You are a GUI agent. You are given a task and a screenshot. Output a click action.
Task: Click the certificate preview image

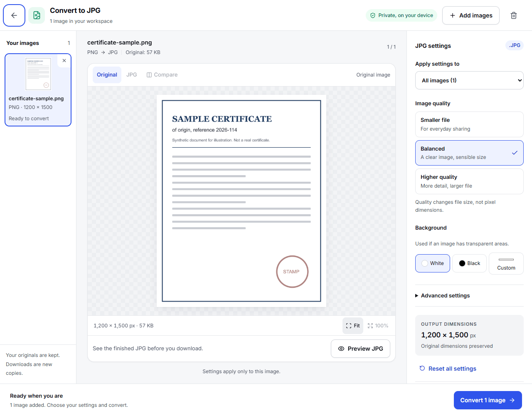241,201
